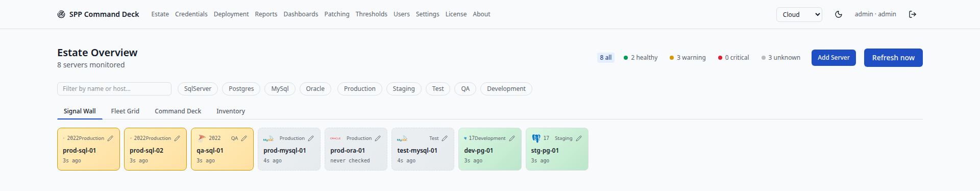Toggle the Development filter chip
Screen dimensions: 980x191
506,89
